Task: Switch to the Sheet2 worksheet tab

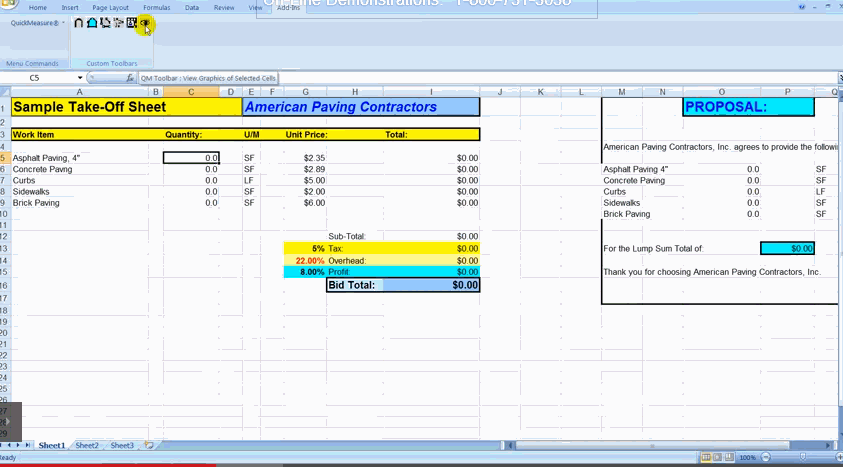Action: click(87, 445)
